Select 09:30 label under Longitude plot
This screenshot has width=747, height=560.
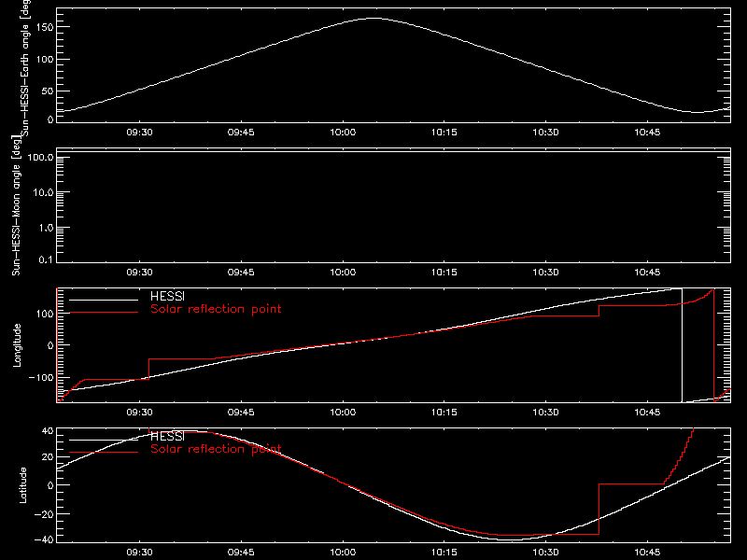pyautogui.click(x=139, y=412)
